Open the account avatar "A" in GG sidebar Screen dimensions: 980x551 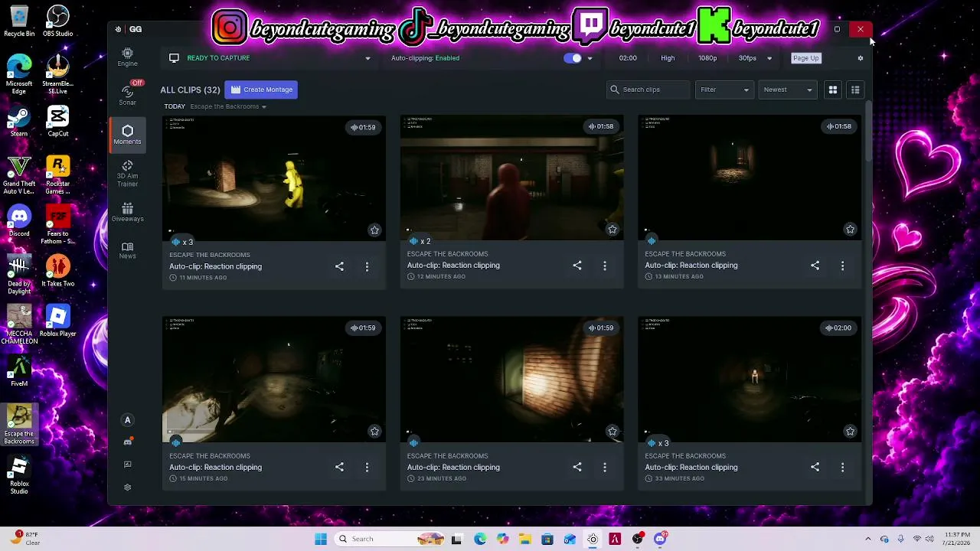pos(128,420)
